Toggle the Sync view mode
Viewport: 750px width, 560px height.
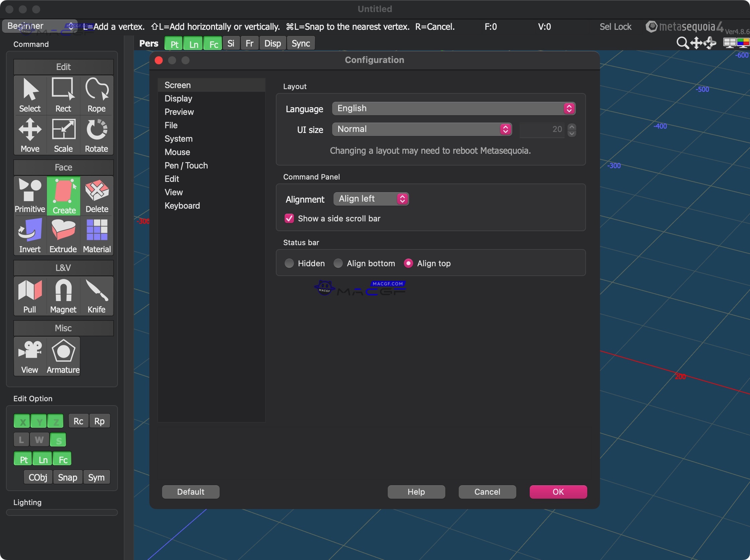[300, 43]
